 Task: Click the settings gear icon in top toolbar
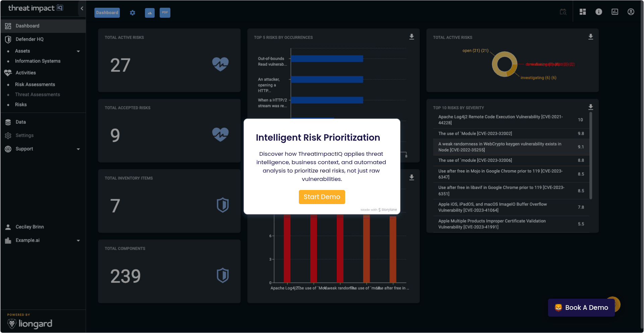(x=132, y=13)
